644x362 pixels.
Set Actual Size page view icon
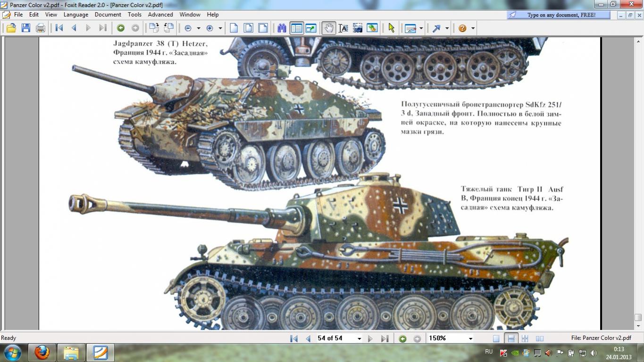click(x=234, y=28)
